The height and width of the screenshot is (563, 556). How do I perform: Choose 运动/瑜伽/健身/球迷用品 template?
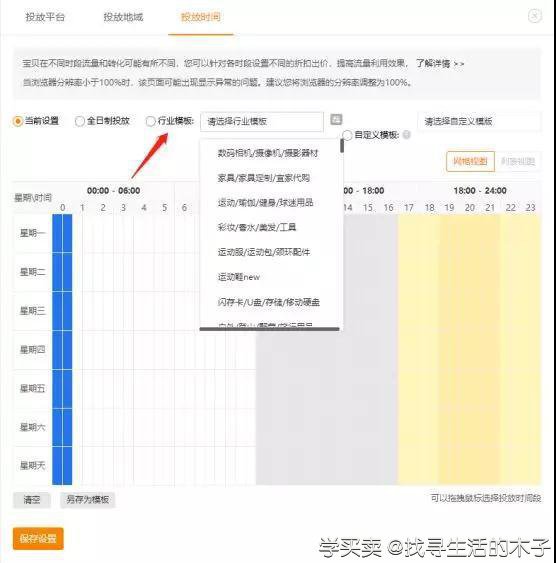[265, 203]
